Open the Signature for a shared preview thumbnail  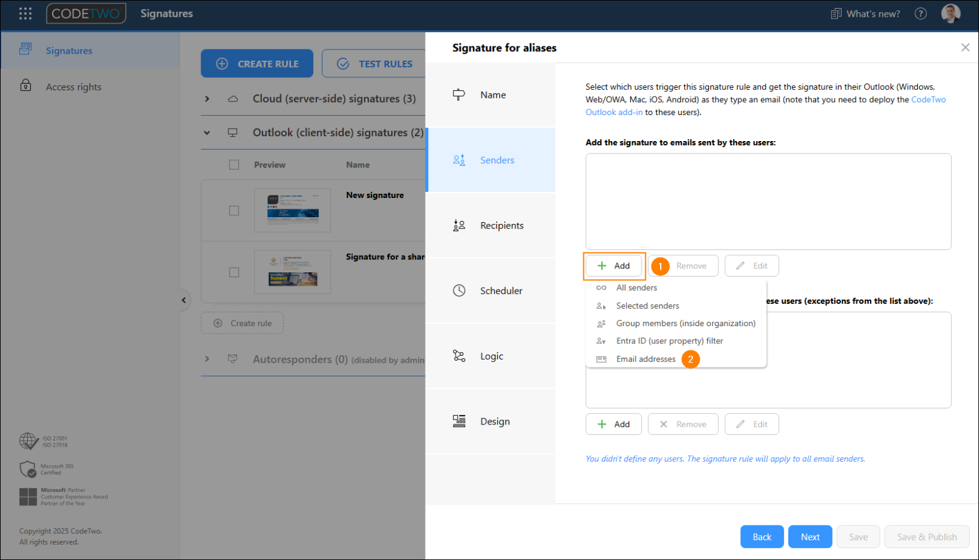pyautogui.click(x=292, y=272)
